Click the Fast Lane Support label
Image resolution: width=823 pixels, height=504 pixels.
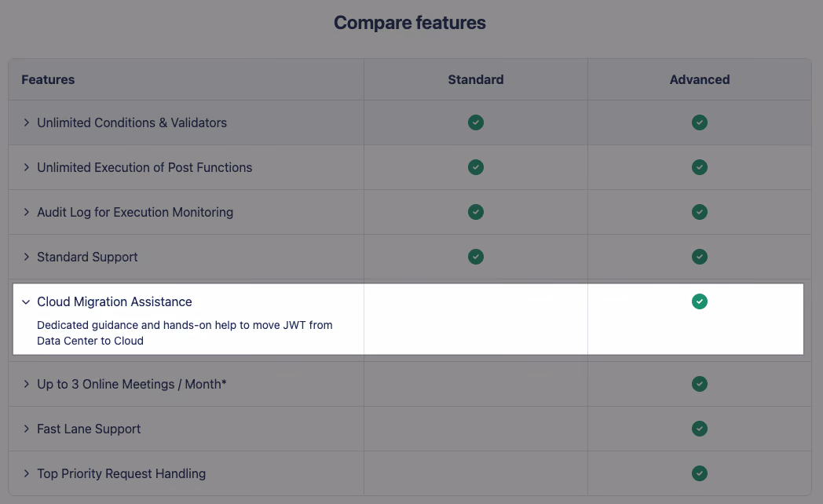point(89,429)
